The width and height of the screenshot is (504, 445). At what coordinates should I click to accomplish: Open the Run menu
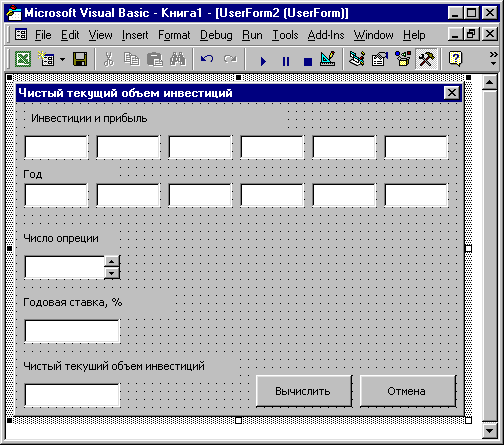coord(252,35)
